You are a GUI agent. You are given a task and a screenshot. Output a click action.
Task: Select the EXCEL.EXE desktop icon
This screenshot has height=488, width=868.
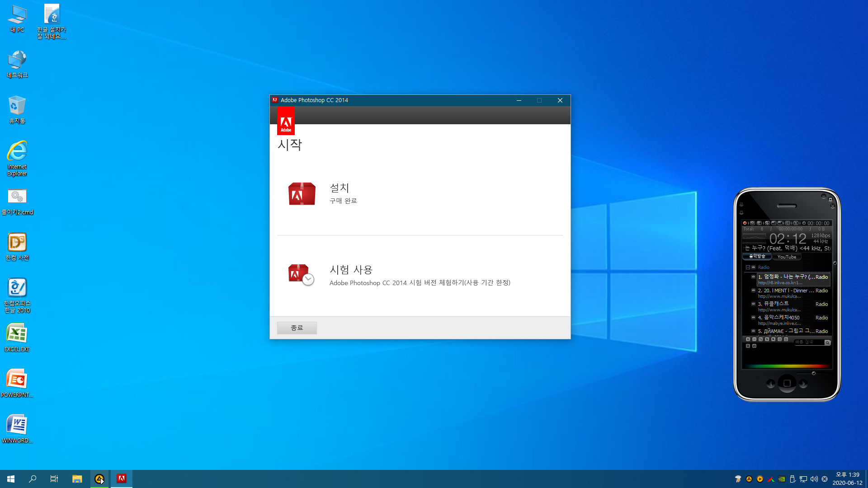pos(17,338)
